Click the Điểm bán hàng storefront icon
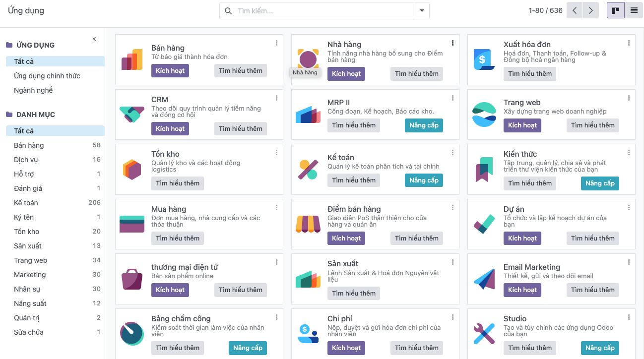Screen dimensions: 644x359 click(x=308, y=225)
